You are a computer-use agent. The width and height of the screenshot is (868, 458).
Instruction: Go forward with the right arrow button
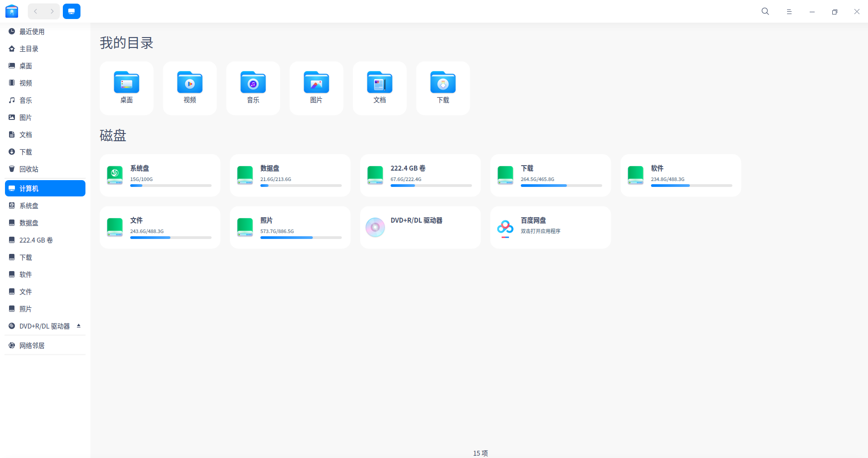(52, 11)
